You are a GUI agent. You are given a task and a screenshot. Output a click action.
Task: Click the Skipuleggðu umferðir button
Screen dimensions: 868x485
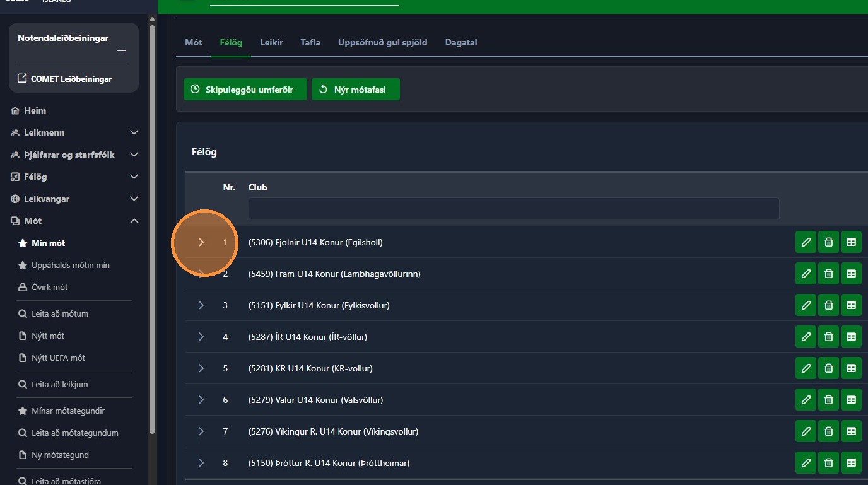coord(245,90)
